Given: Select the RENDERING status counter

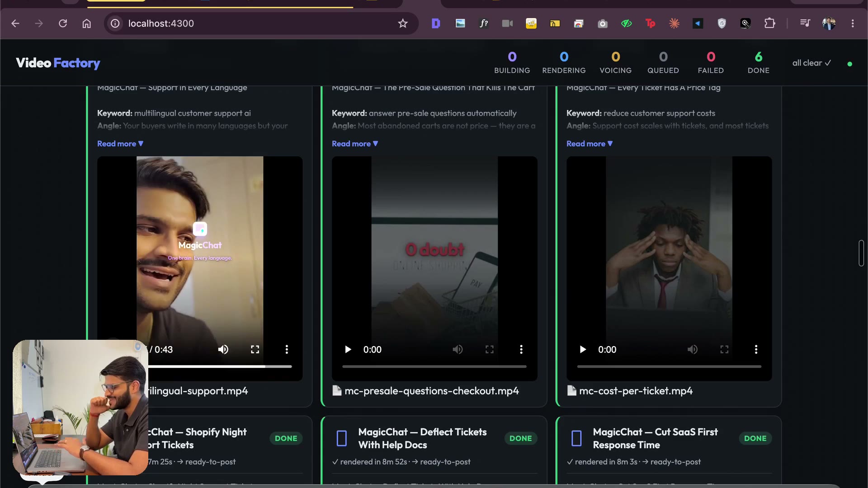Looking at the screenshot, I should pos(564,62).
